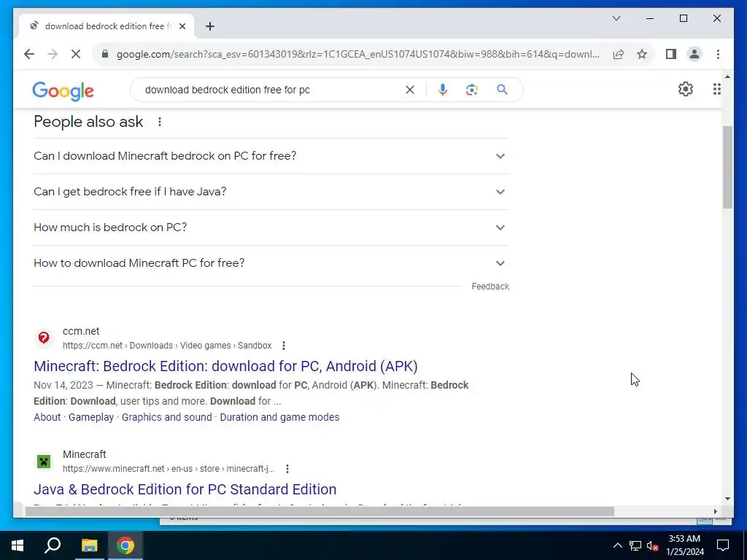Open a new Chrome tab
Viewport: 747px width, 560px height.
coord(209,26)
